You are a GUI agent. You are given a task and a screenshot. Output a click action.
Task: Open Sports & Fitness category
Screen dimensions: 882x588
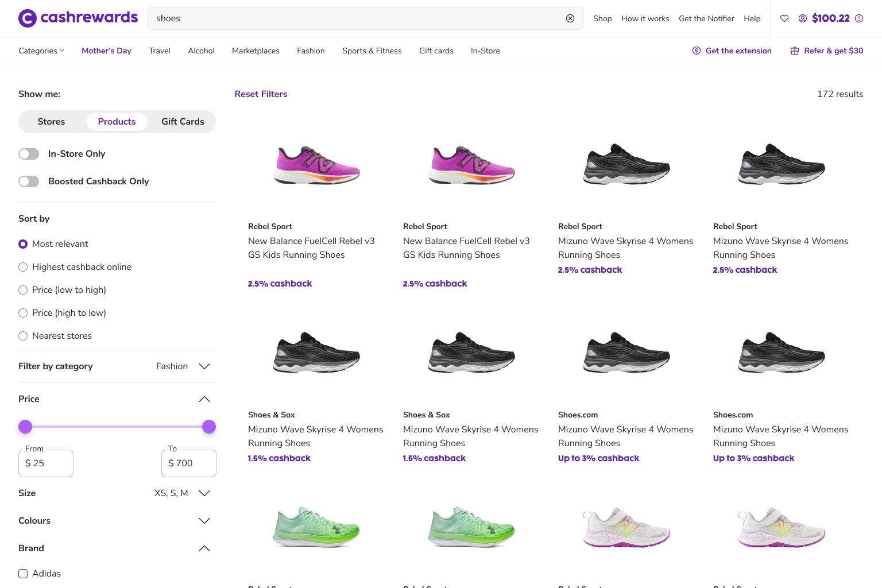point(372,51)
